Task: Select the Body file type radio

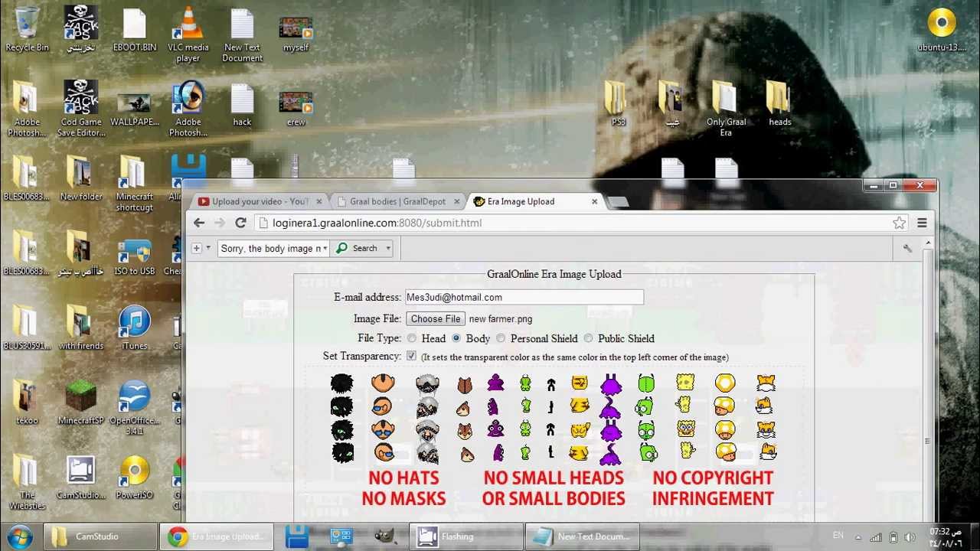Action: [x=456, y=338]
